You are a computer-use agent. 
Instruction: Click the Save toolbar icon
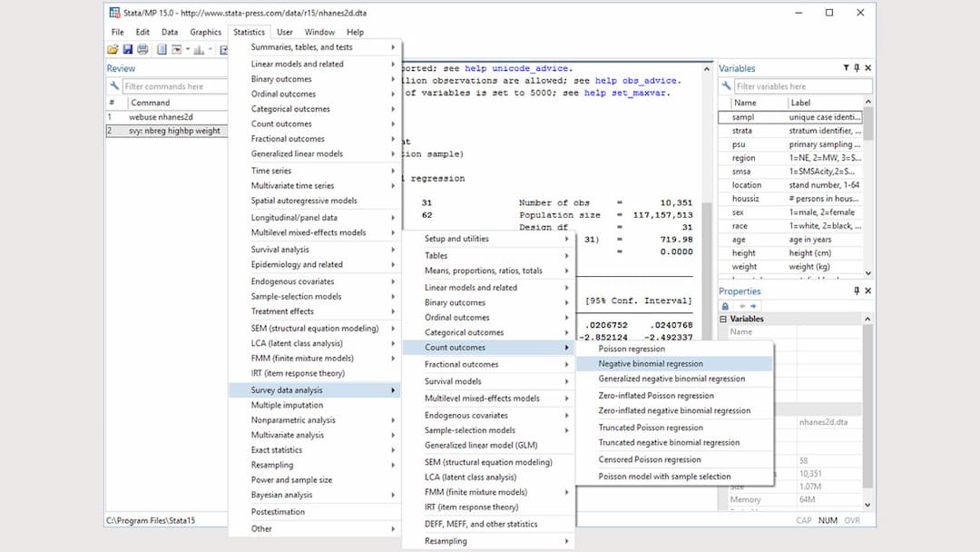[x=127, y=50]
